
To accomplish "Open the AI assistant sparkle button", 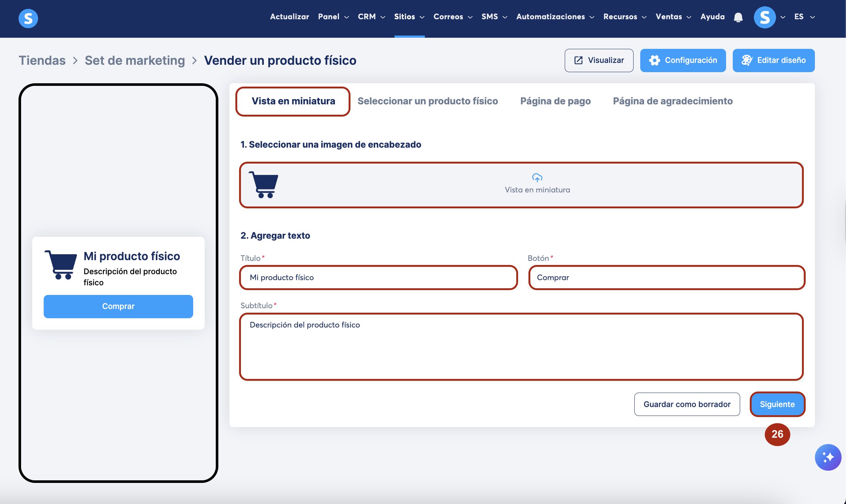I will (828, 457).
